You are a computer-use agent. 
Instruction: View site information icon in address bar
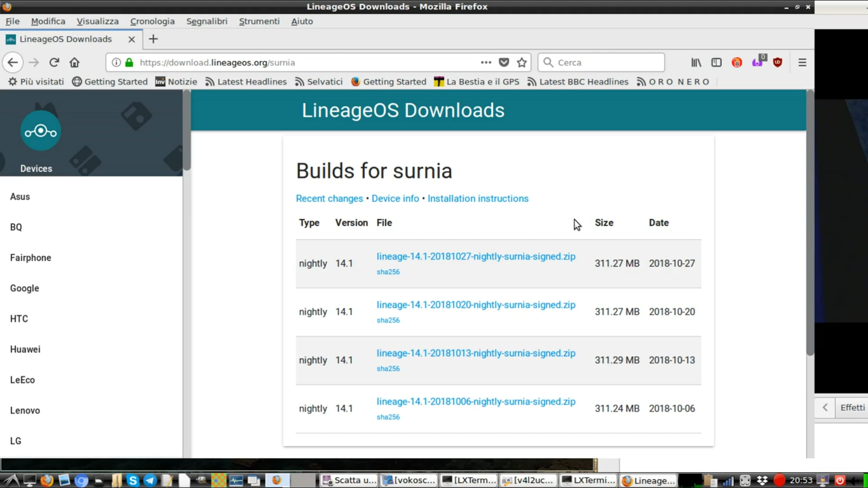(116, 63)
